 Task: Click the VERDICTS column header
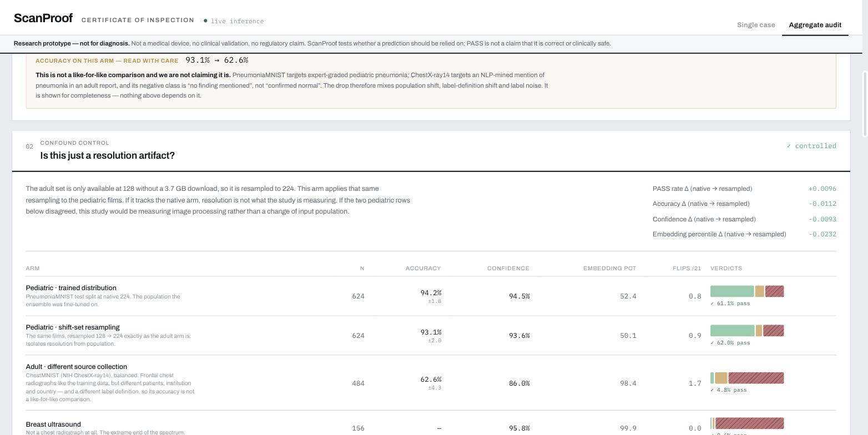(726, 269)
